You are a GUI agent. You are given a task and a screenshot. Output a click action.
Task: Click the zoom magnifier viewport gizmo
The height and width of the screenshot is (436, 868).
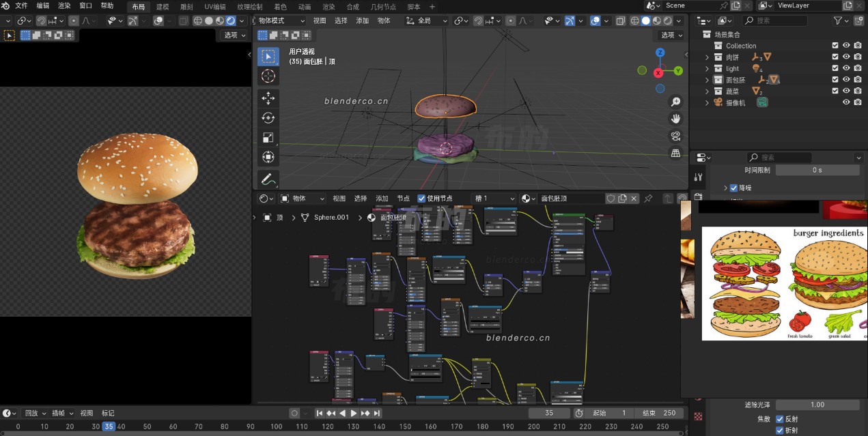tap(675, 102)
